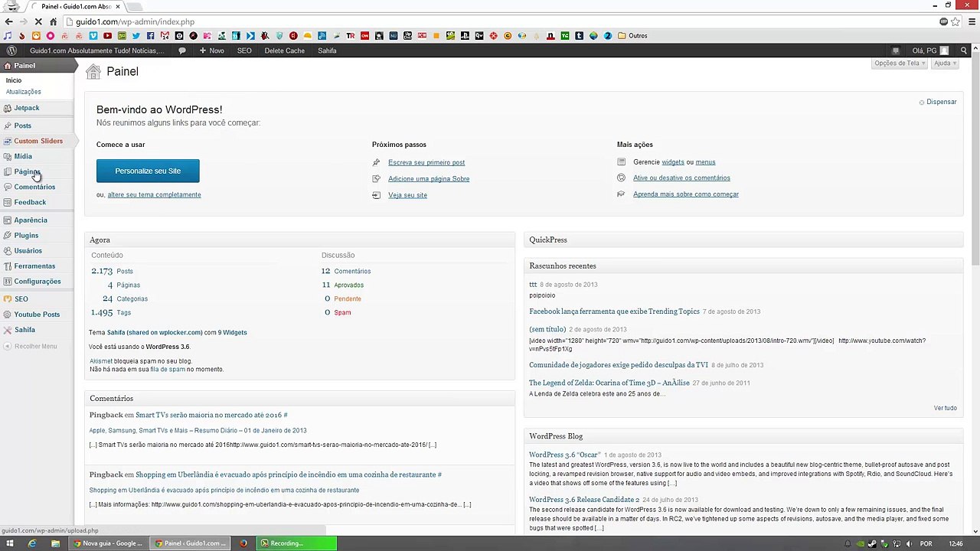Open the Outros bookmarks folder
The height and width of the screenshot is (551, 980).
pyautogui.click(x=632, y=35)
